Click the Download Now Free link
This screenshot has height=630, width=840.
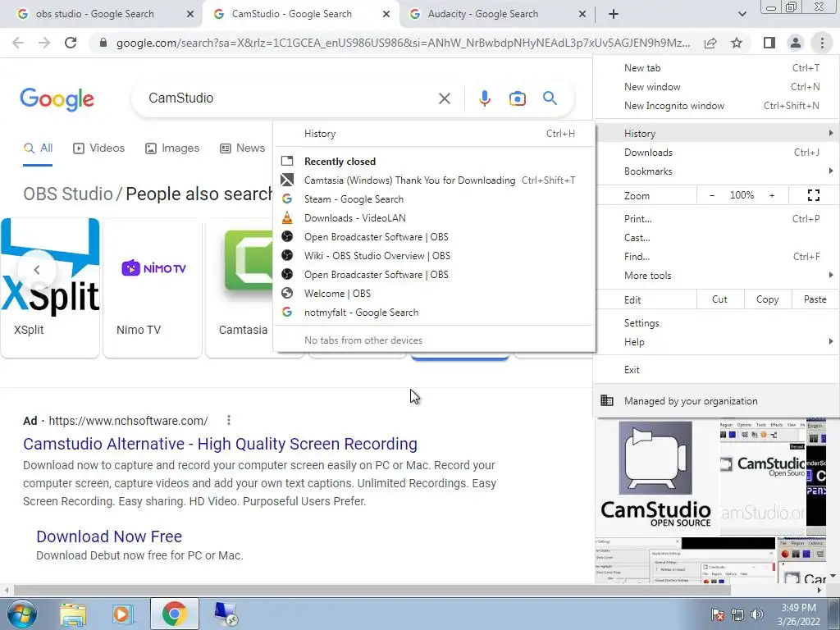click(x=109, y=536)
